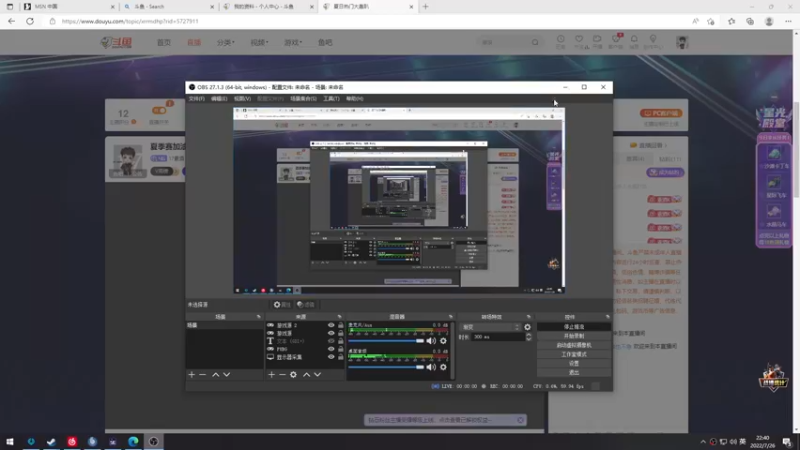The image size is (800, 450).
Task: Click the OBS icon in the taskbar
Action: click(154, 441)
